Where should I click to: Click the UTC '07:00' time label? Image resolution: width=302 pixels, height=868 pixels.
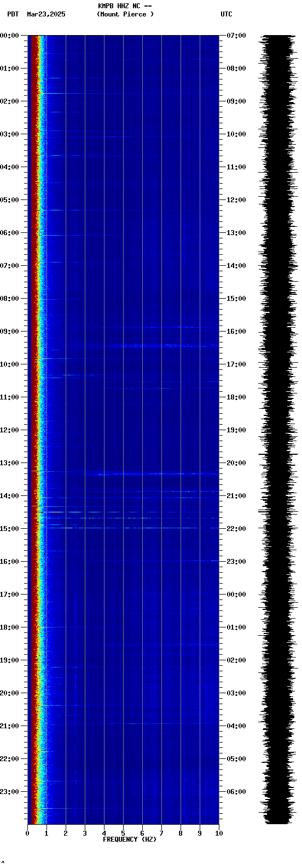click(x=236, y=36)
